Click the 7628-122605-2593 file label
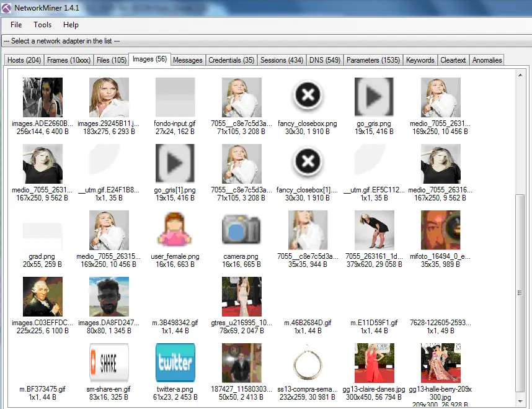The width and height of the screenshot is (532, 409). pyautogui.click(x=440, y=323)
